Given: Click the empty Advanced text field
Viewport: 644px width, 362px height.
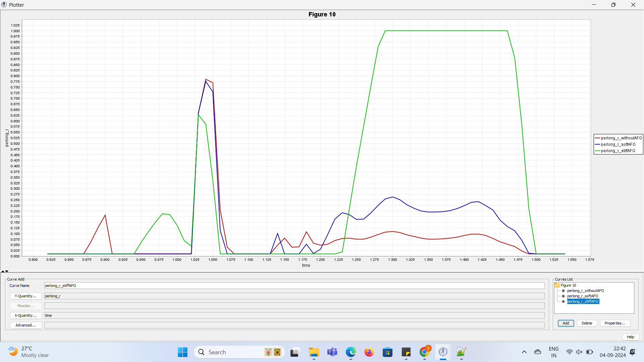Looking at the screenshot, I should tap(294, 325).
